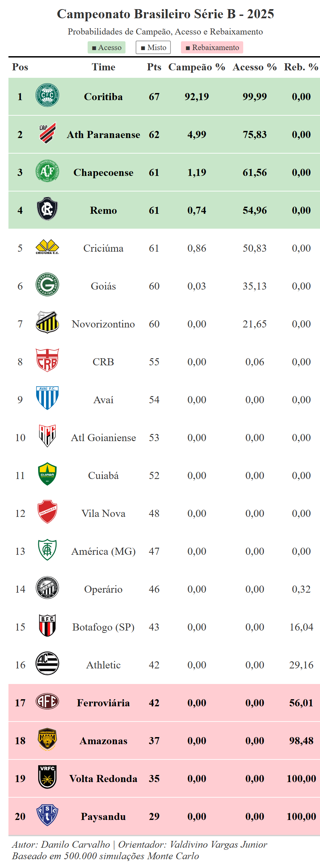Click Ferroviária's 56,01 relegation value
320x868 pixels.
coord(301,703)
